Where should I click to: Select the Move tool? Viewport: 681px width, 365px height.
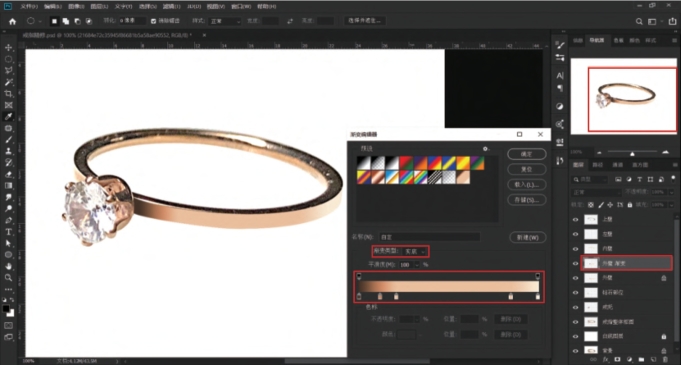8,47
